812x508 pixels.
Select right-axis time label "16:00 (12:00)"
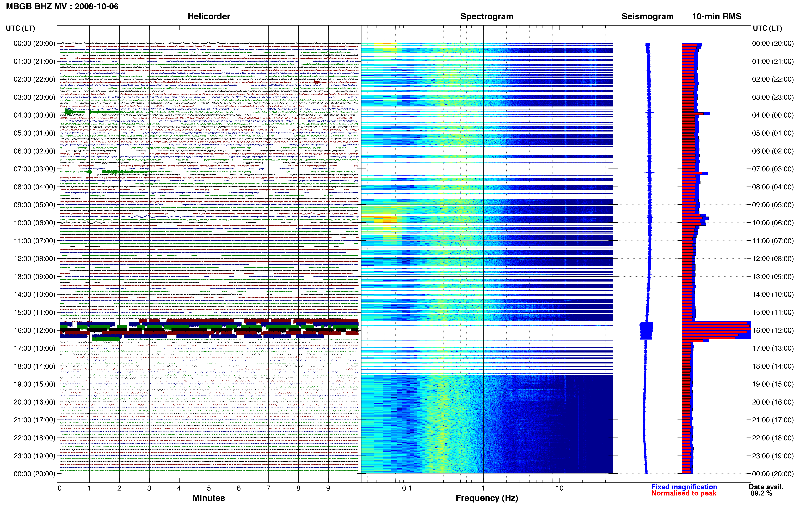[x=773, y=330]
